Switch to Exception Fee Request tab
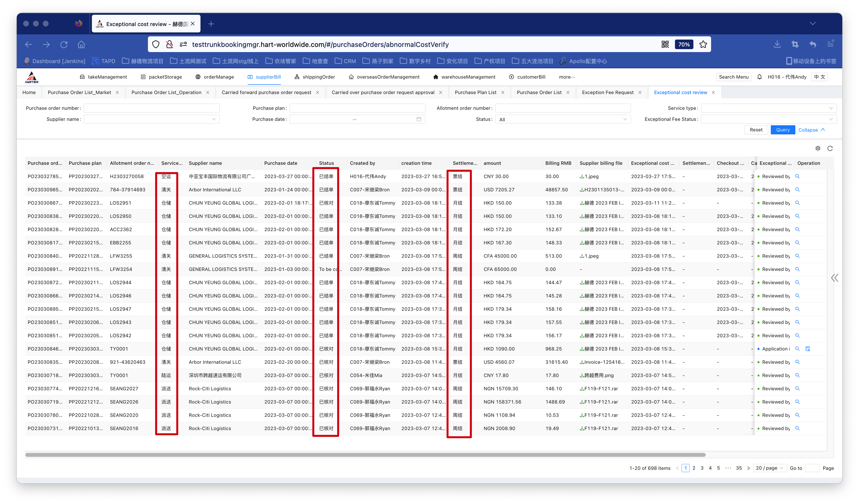The image size is (859, 504). pyautogui.click(x=607, y=92)
